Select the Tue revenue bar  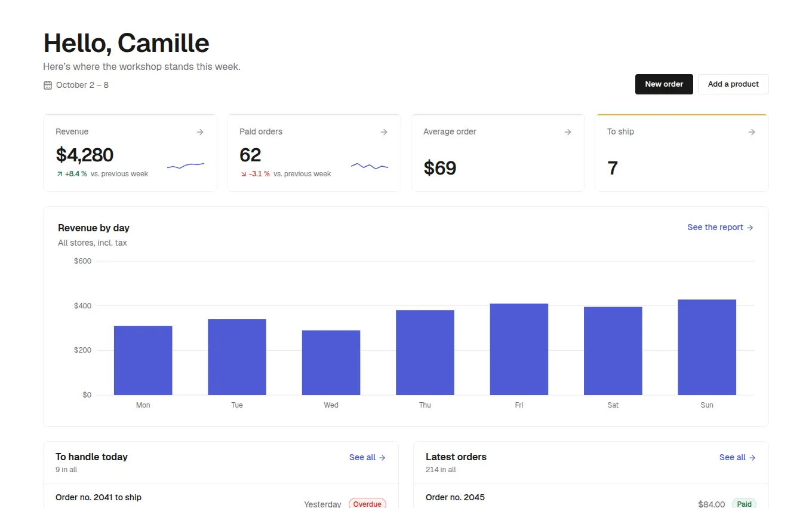coord(237,357)
